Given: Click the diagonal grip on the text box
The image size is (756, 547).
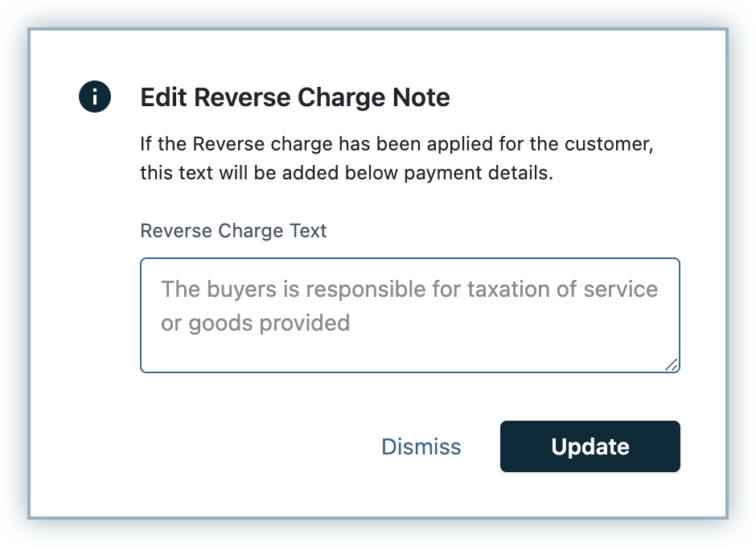Looking at the screenshot, I should tap(672, 364).
